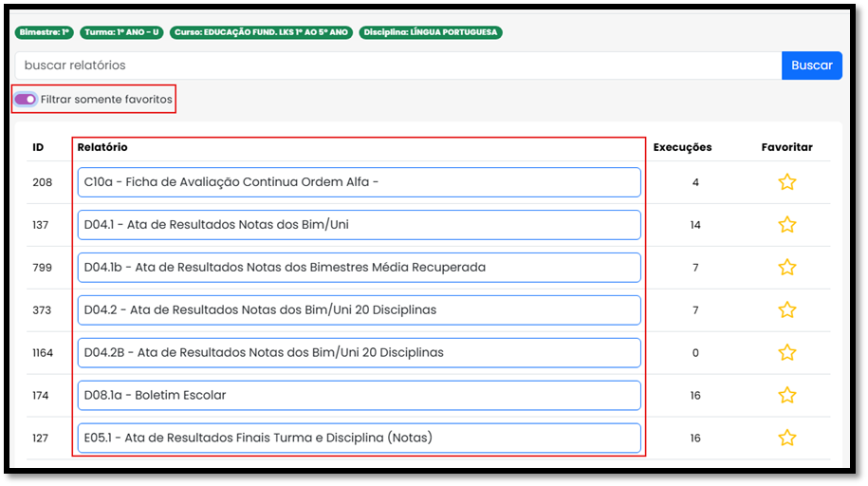This screenshot has width=868, height=486.
Task: Click Disciplina Língua Portuguesa tag
Action: [431, 32]
